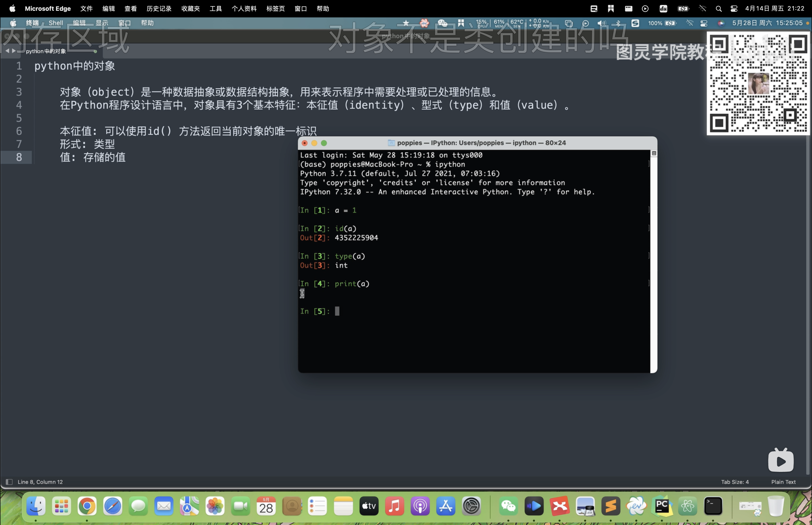812x525 pixels.
Task: Open Sublime Text from the dock
Action: point(611,506)
